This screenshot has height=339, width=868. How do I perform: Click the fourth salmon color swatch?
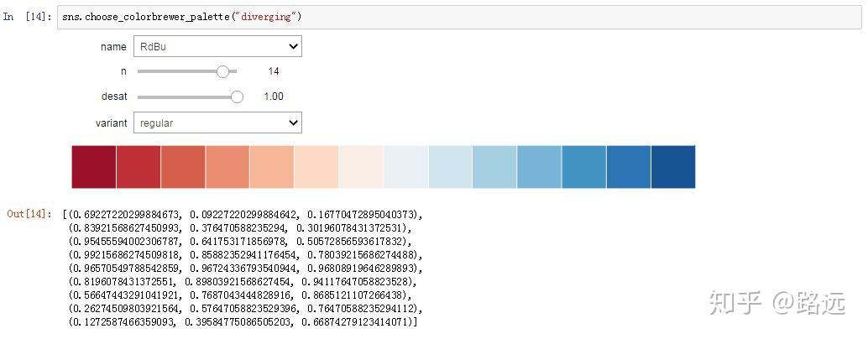(x=227, y=167)
